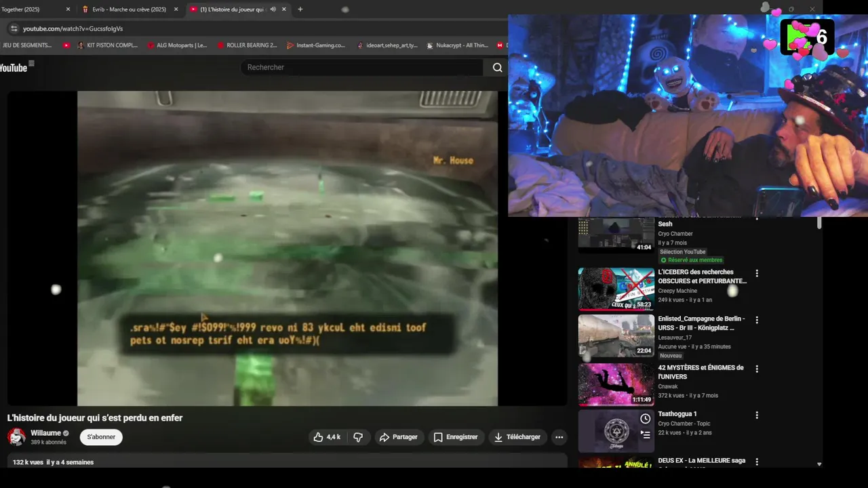Open options menu for Tsathoggua 1

pyautogui.click(x=757, y=415)
